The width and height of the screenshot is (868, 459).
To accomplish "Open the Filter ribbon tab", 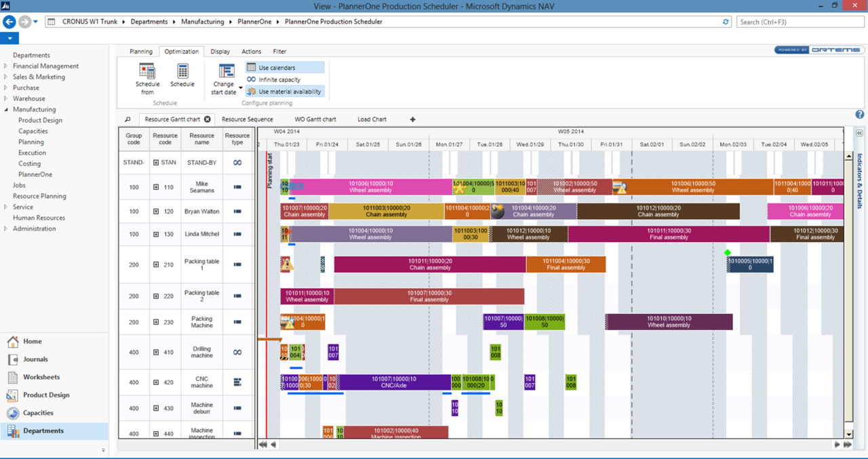I will coord(279,52).
